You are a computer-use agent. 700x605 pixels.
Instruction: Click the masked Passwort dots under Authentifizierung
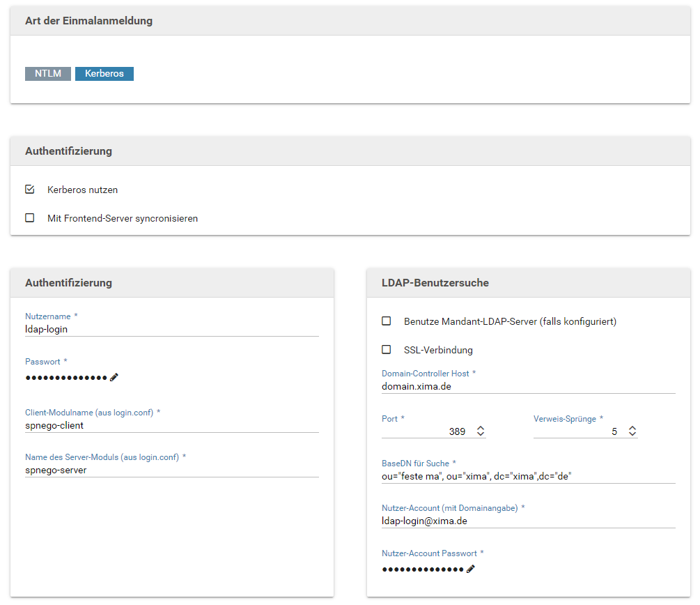(x=66, y=377)
